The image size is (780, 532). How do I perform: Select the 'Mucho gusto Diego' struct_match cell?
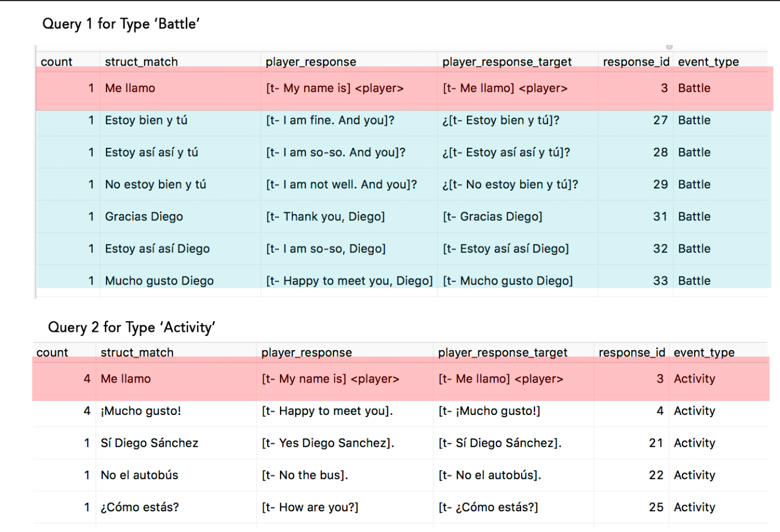(x=159, y=281)
